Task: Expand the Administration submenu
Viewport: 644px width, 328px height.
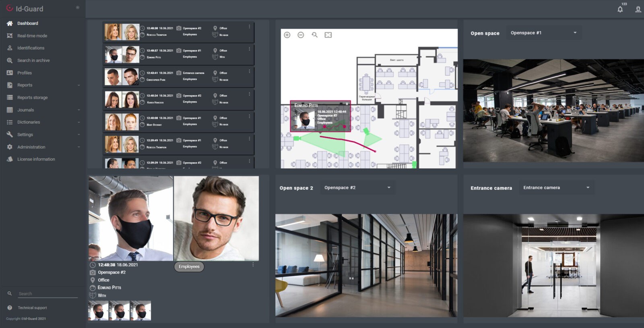Action: tap(78, 147)
